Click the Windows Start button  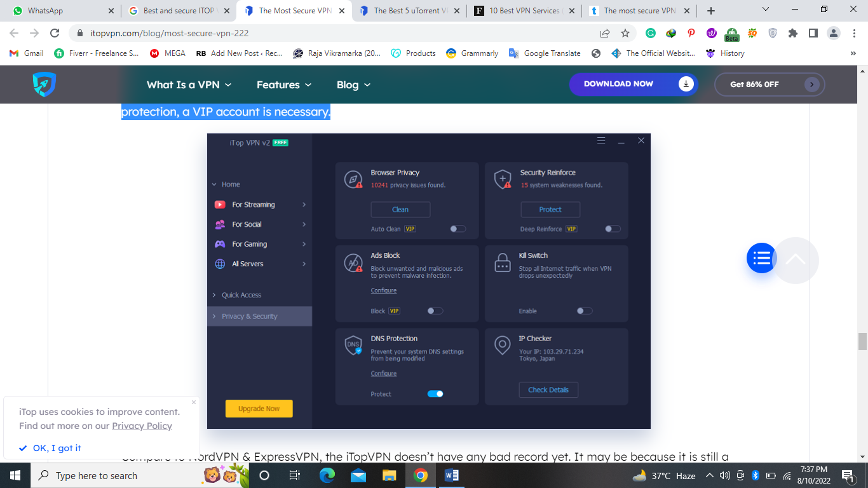pyautogui.click(x=15, y=475)
